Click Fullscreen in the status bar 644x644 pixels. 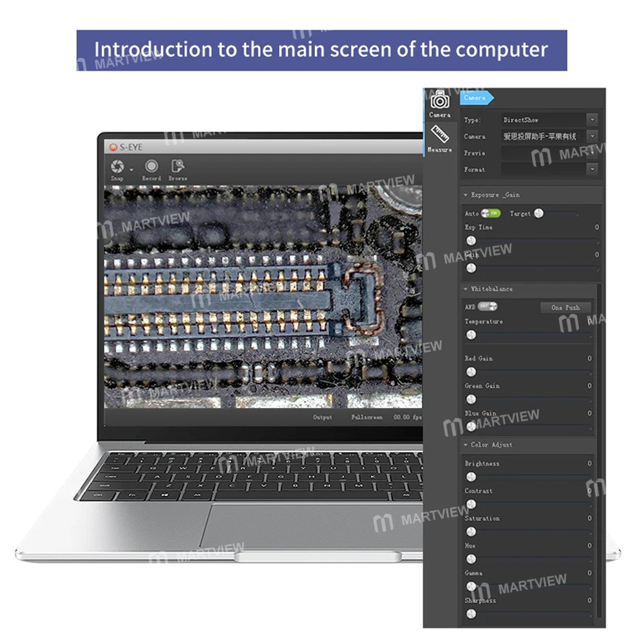pyautogui.click(x=366, y=417)
